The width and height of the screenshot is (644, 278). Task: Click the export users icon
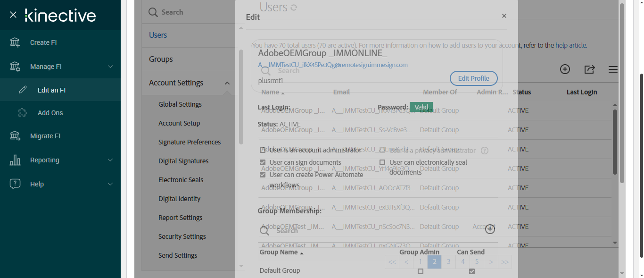point(589,69)
